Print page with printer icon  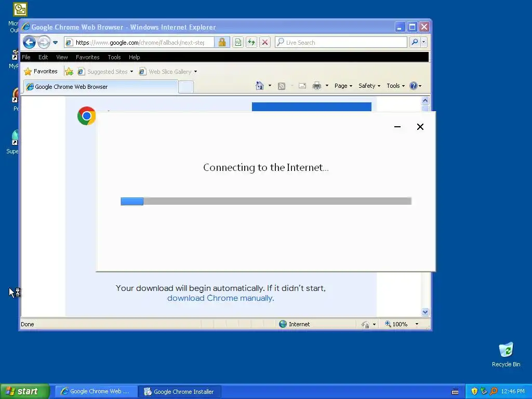coord(317,86)
